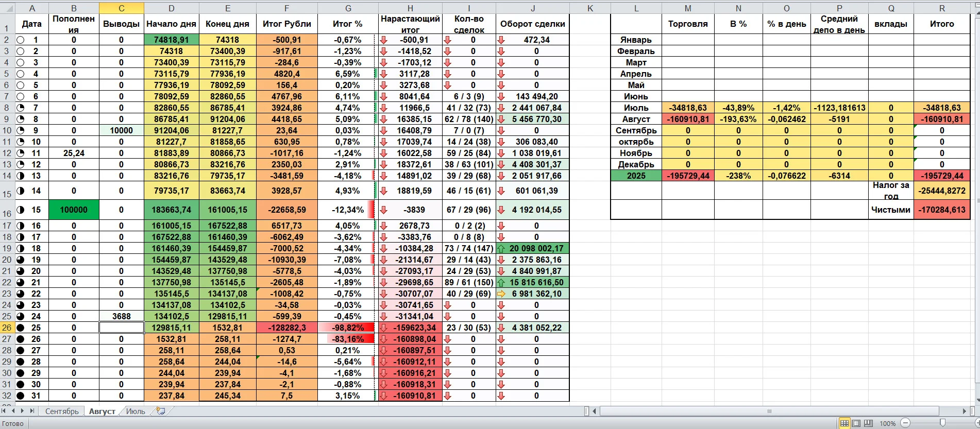Screen dimensions: 980x429
Task: Select the green 2025 year cell
Action: pos(636,176)
